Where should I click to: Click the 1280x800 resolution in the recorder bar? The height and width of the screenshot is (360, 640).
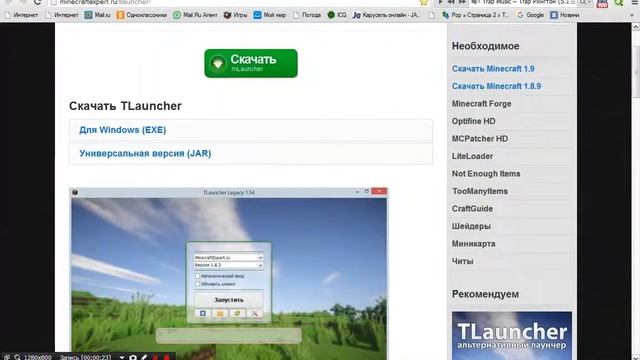[x=38, y=358]
